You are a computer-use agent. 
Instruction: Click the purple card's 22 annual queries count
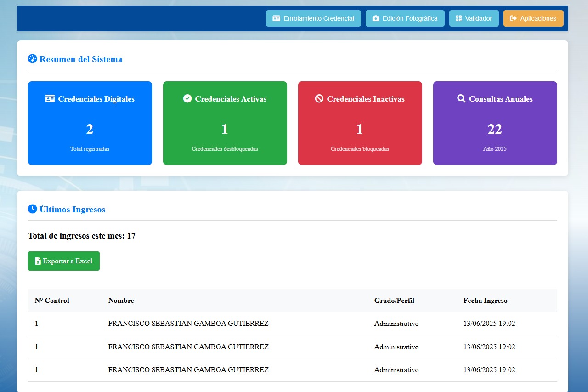495,130
